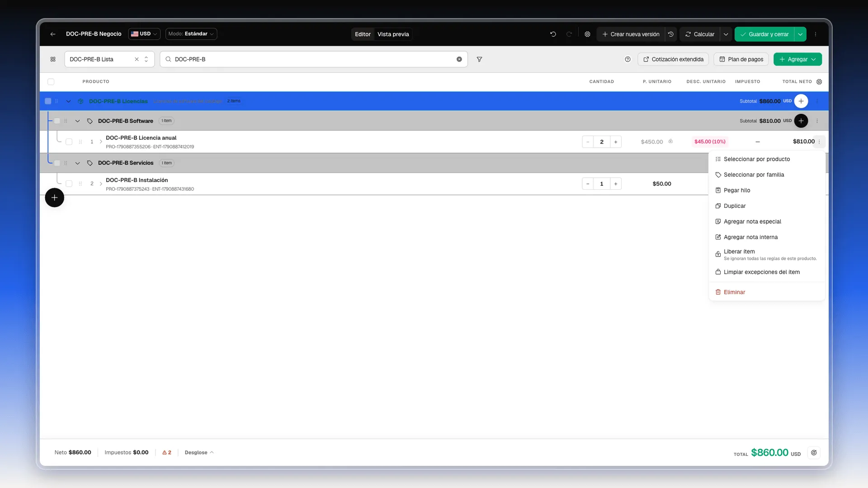Image resolution: width=868 pixels, height=488 pixels.
Task: Switch to the Vista previa tab
Action: tap(393, 34)
